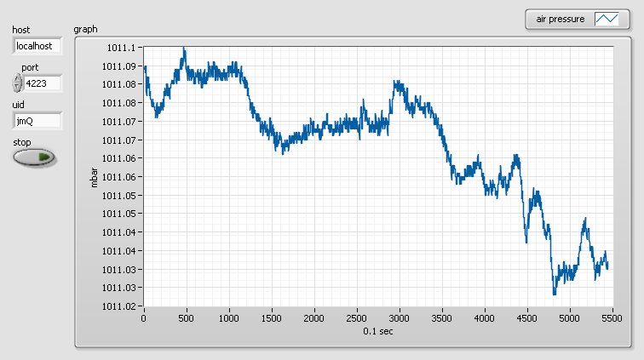Viewport: 644px width, 360px height.
Task: Click the 2500 tick on X-axis
Action: pyautogui.click(x=356, y=318)
